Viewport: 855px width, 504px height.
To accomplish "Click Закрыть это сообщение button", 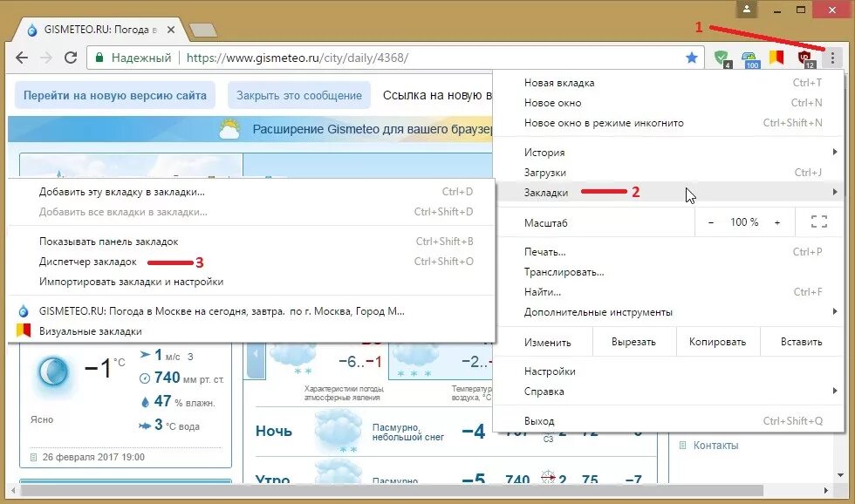I will 298,95.
